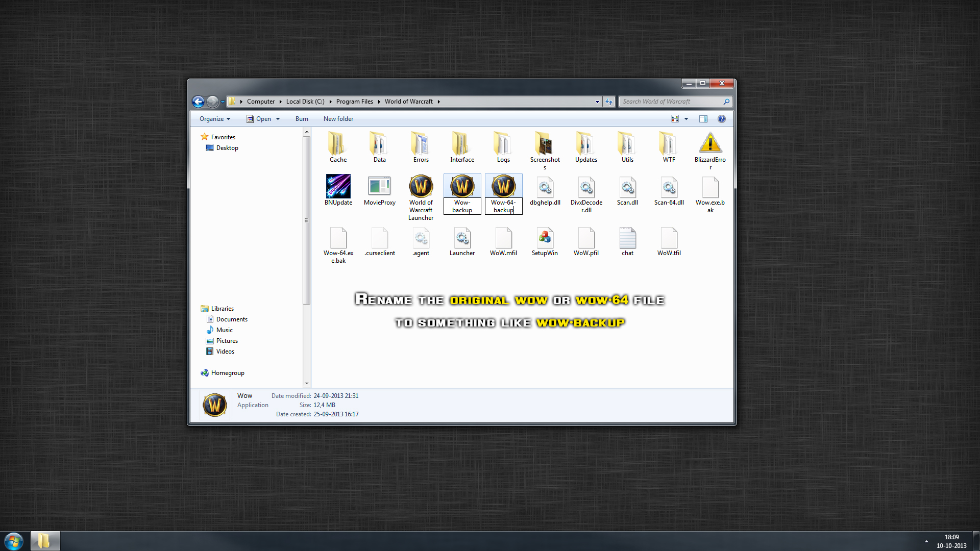The image size is (980, 551).
Task: Go to Local Disk (C:) breadcrumb
Action: coord(305,102)
